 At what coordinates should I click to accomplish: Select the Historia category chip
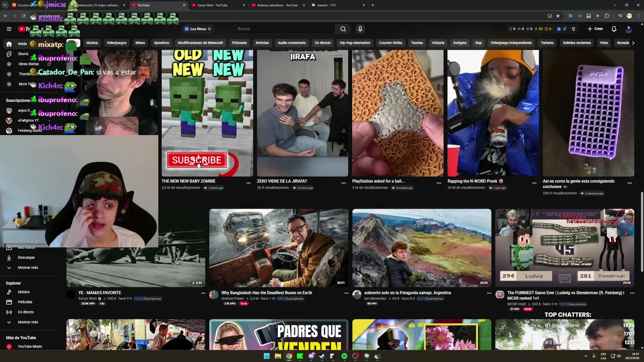tap(438, 43)
